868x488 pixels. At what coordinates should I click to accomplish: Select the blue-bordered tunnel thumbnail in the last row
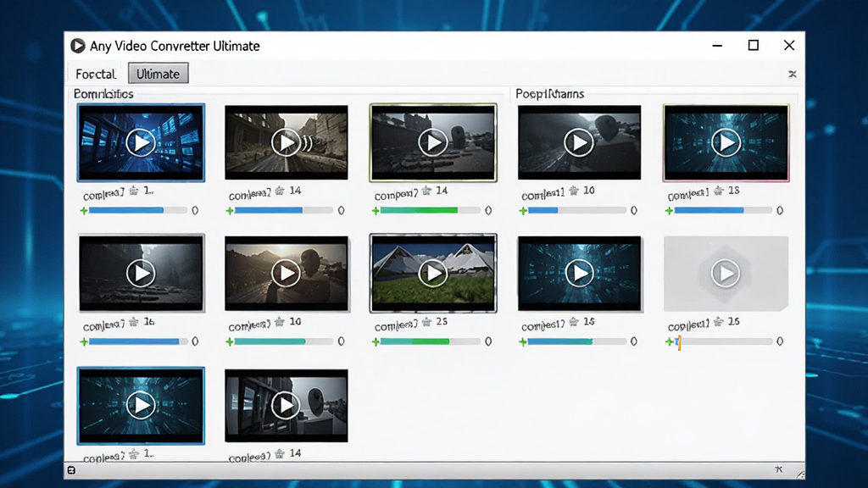[x=141, y=406]
